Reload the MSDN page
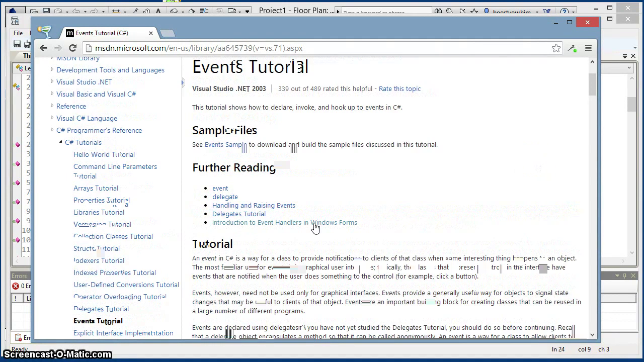The height and width of the screenshot is (362, 644). point(72,48)
